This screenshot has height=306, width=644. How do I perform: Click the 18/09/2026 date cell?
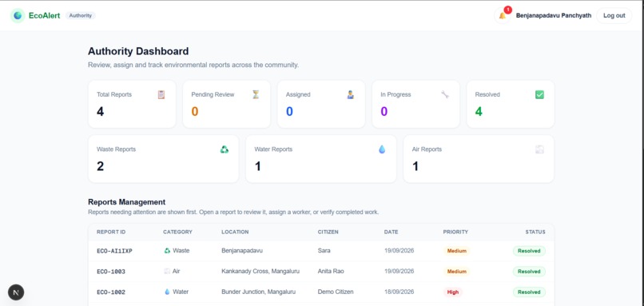coord(399,292)
